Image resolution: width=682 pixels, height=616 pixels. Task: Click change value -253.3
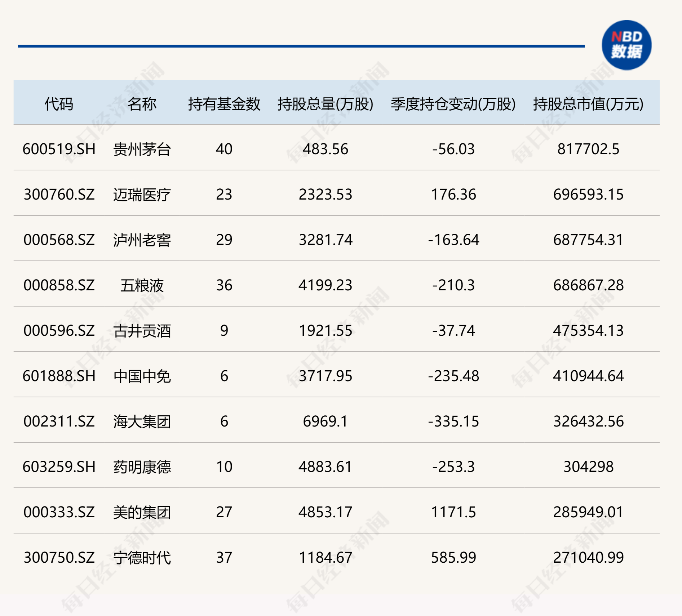click(453, 467)
